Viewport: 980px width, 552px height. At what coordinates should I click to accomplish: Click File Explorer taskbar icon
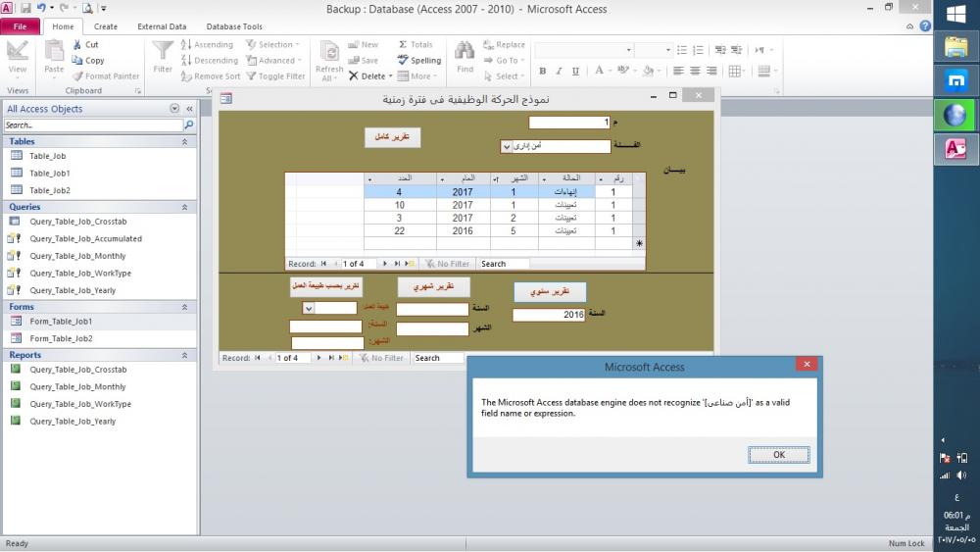[x=956, y=47]
